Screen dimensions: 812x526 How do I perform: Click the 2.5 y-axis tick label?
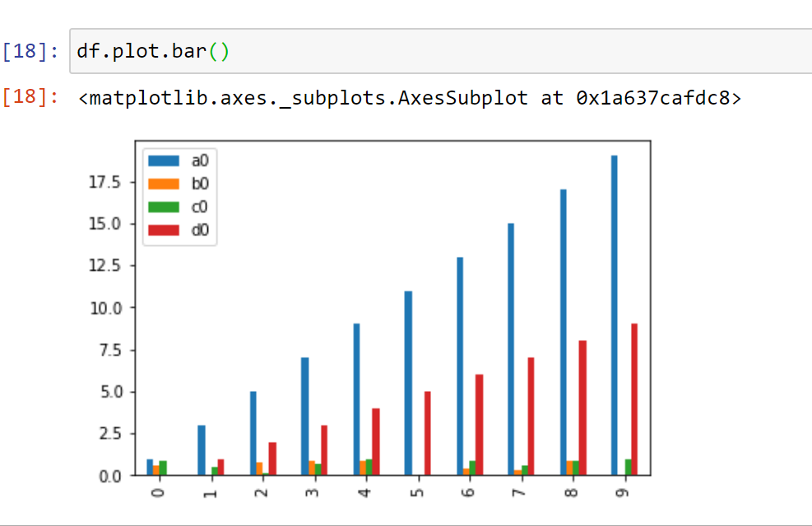(x=109, y=434)
